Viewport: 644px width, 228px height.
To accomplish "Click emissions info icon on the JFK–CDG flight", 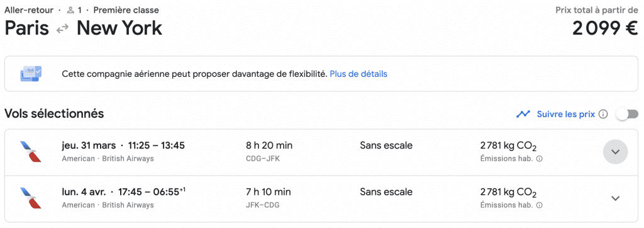I will tap(539, 205).
